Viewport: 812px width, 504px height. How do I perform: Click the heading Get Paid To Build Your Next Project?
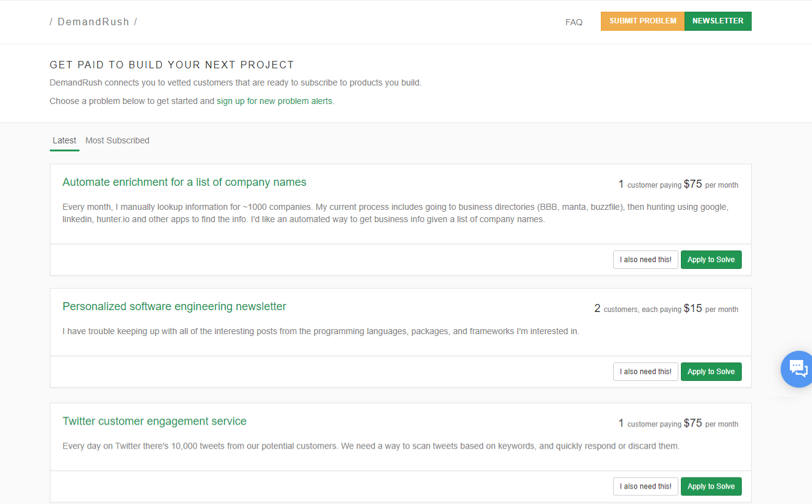point(172,65)
